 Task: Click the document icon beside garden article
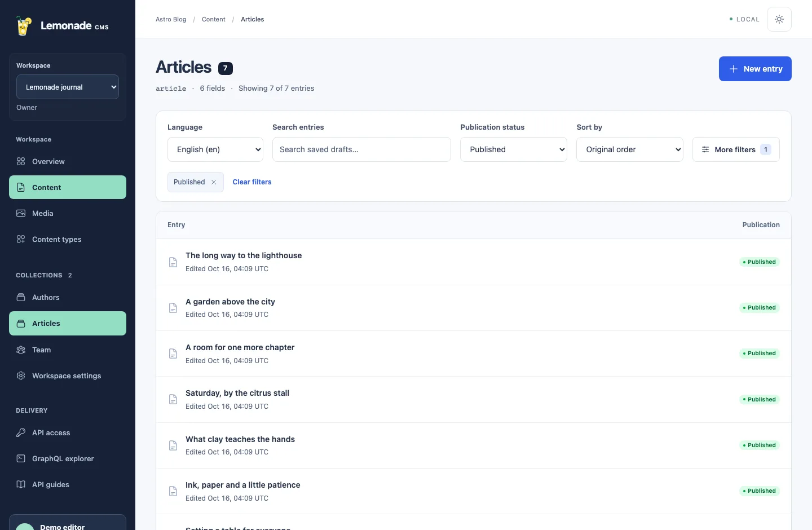pos(173,308)
